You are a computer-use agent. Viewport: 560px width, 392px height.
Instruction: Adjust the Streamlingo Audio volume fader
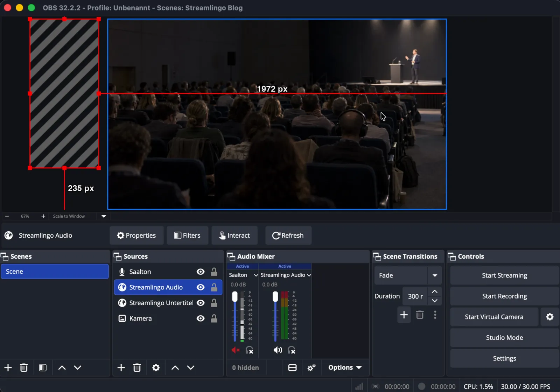[x=275, y=296]
